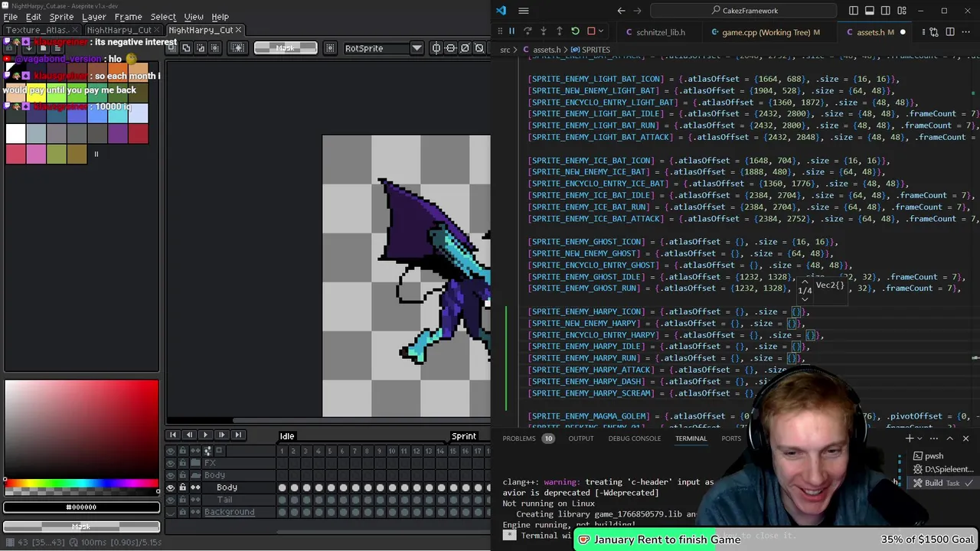Toggle lock on the FX layer

182,463
